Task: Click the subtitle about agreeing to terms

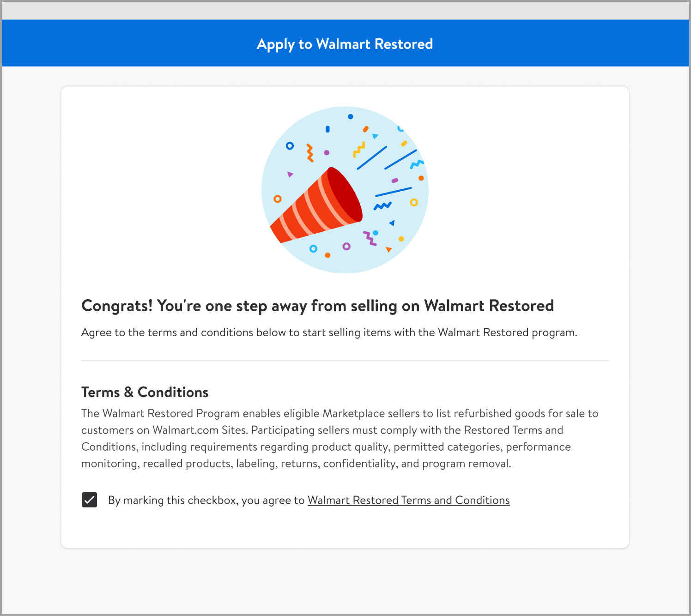Action: point(329,332)
